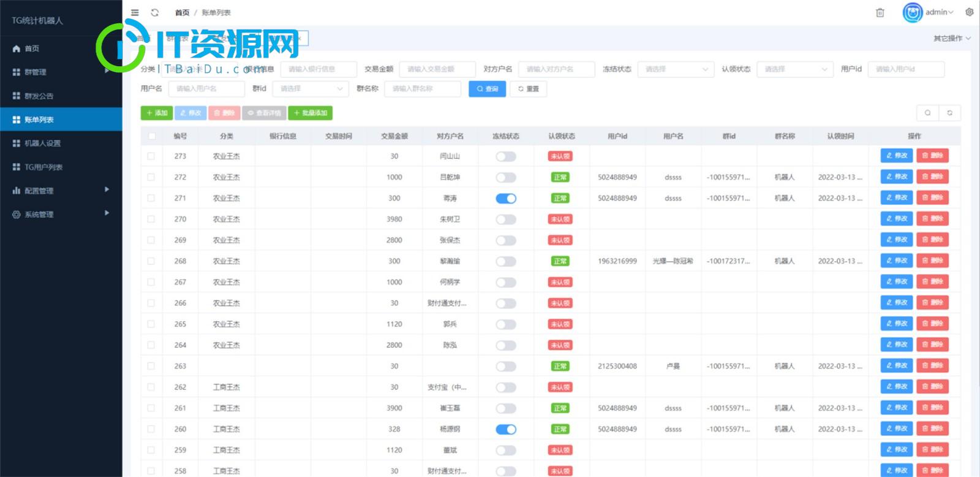
Task: Click the blue 查询 search button
Action: click(x=488, y=89)
